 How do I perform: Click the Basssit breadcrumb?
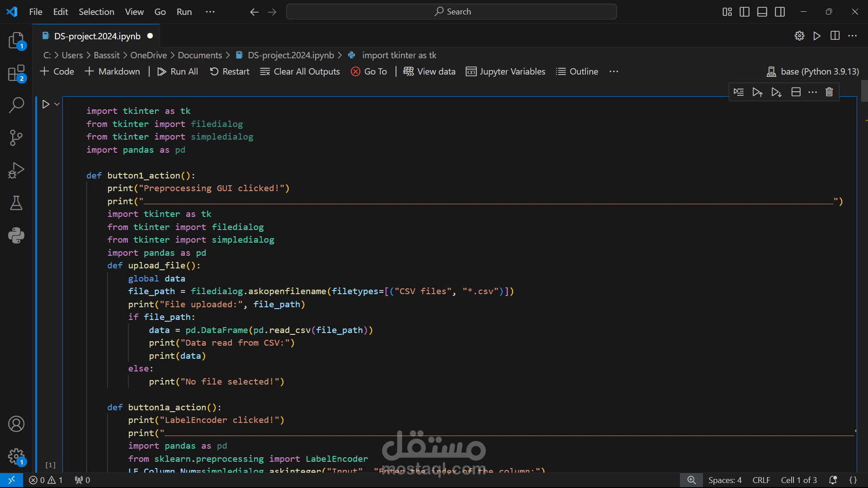pos(107,55)
